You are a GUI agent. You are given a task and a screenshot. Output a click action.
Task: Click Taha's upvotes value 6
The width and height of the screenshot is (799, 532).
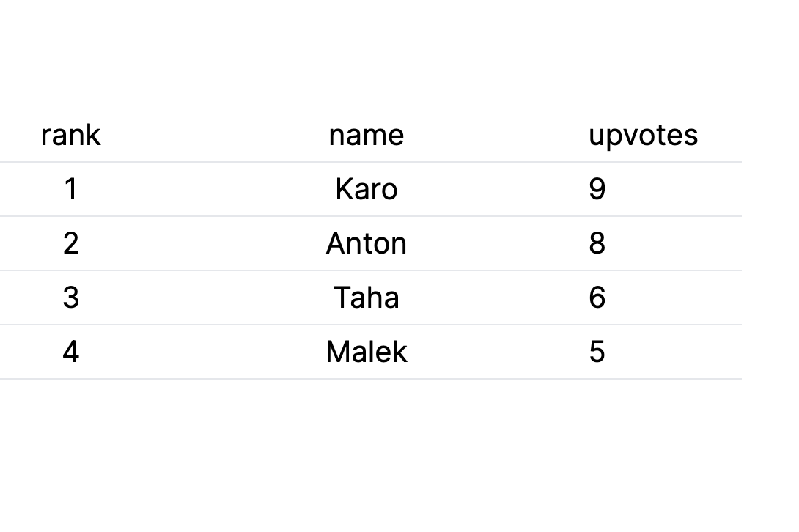[597, 298]
